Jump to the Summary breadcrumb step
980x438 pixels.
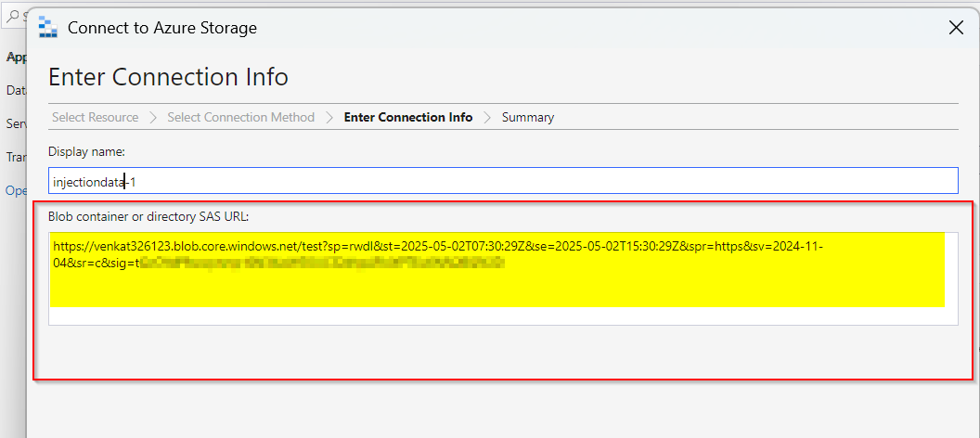[x=527, y=117]
